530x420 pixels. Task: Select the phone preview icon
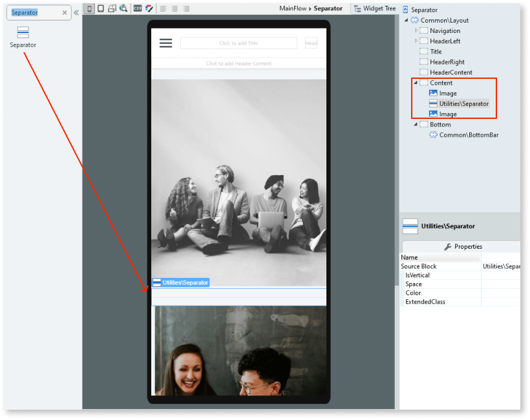(90, 9)
